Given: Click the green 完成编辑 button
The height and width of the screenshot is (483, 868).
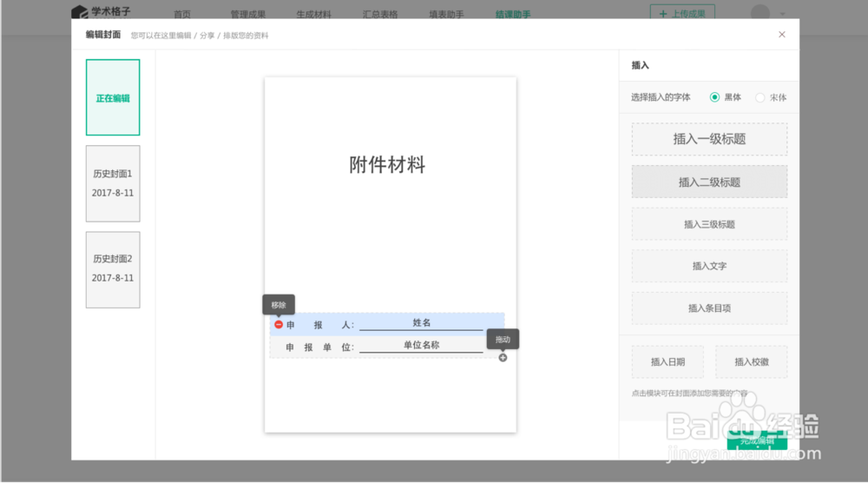Looking at the screenshot, I should coord(757,440).
